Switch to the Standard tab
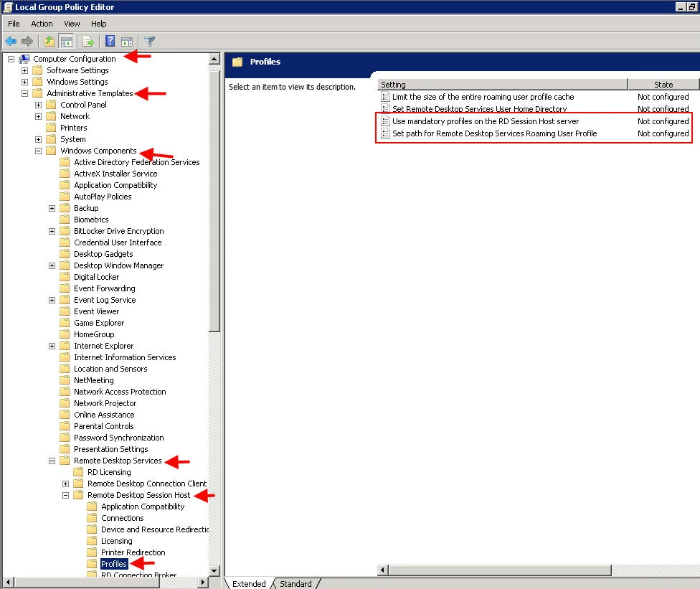This screenshot has width=700, height=589. coord(295,584)
